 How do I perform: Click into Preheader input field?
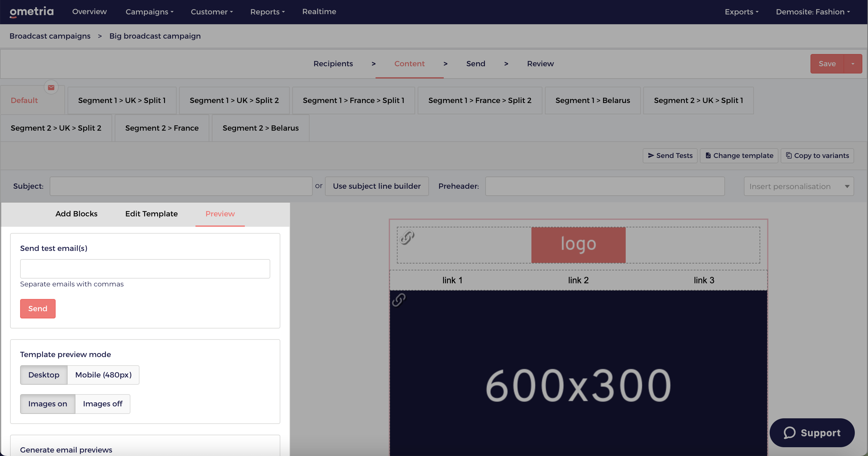(x=605, y=186)
